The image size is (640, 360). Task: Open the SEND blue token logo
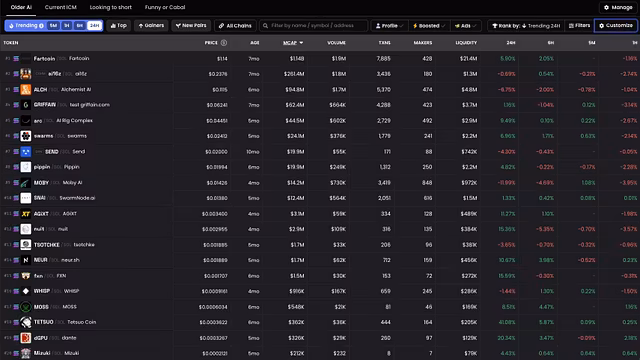pyautogui.click(x=26, y=151)
